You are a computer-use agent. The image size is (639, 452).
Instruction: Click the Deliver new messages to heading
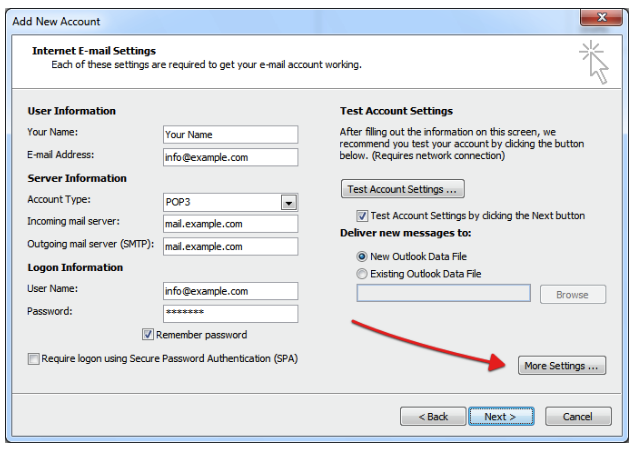(405, 233)
